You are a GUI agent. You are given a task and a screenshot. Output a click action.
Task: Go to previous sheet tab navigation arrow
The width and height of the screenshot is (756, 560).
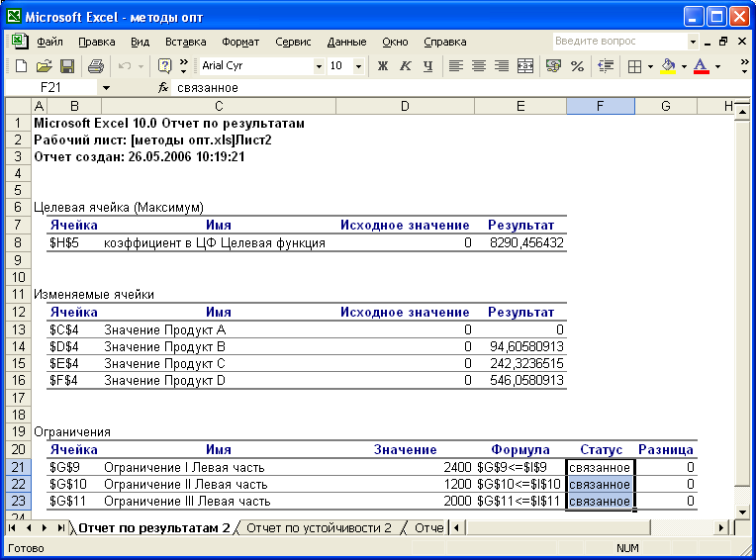pos(29,528)
